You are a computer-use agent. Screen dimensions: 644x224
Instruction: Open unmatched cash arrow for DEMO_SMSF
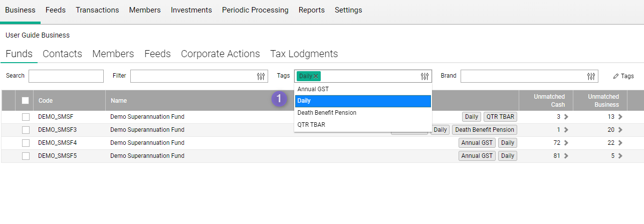point(566,117)
